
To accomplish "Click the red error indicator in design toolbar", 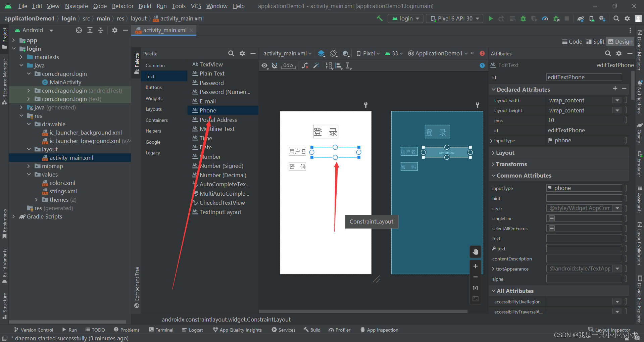I will 482,53.
